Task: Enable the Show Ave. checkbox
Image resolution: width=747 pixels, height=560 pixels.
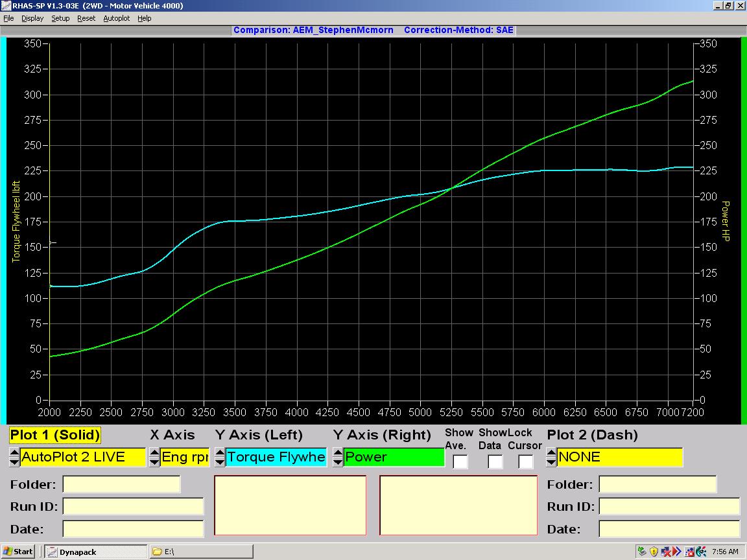Action: coord(460,461)
